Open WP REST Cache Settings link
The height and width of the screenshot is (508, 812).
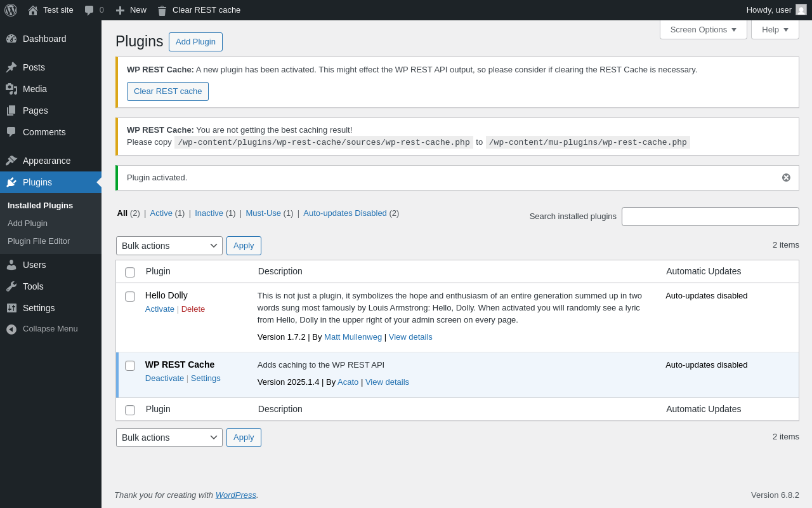point(206,378)
